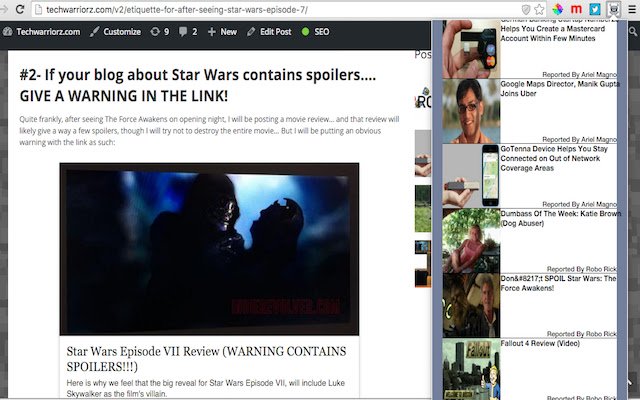640x400 pixels.
Task: Click 'Reported By Robo Rick' under Katie Brown article
Action: [582, 269]
